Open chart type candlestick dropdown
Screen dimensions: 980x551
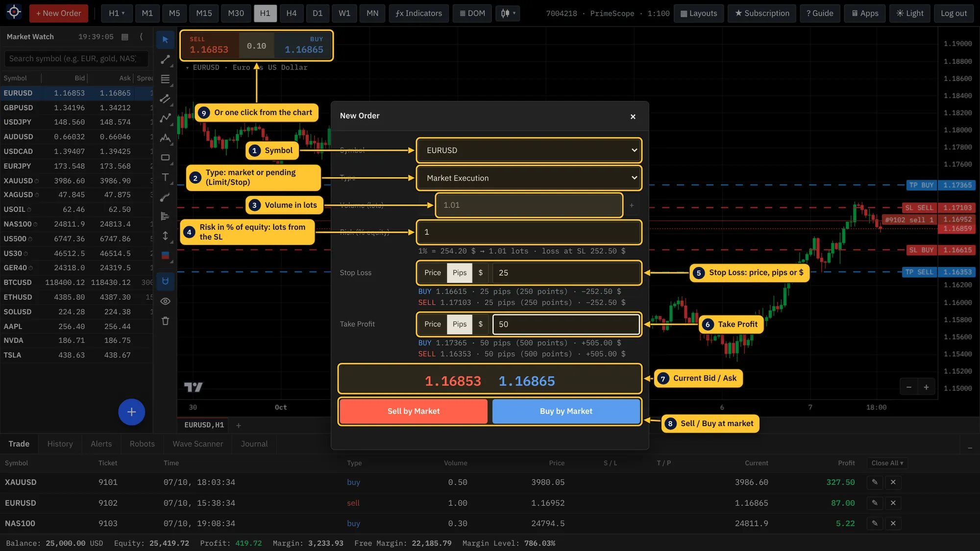click(508, 13)
